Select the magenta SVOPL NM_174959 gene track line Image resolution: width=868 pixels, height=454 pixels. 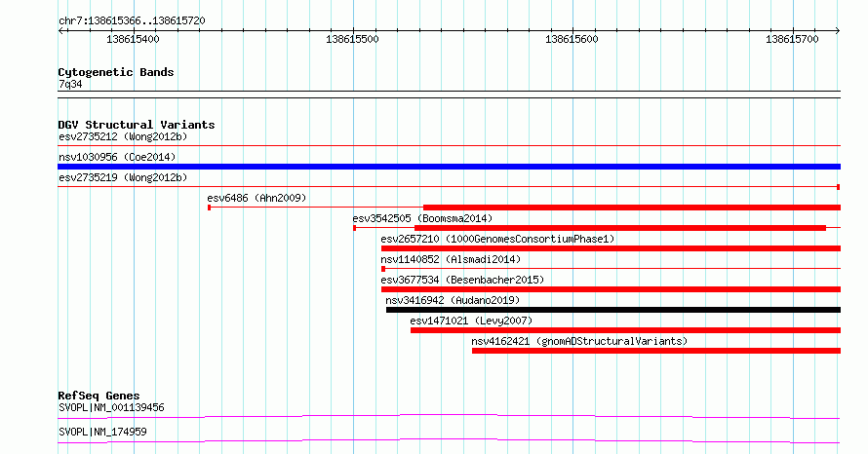[449, 440]
